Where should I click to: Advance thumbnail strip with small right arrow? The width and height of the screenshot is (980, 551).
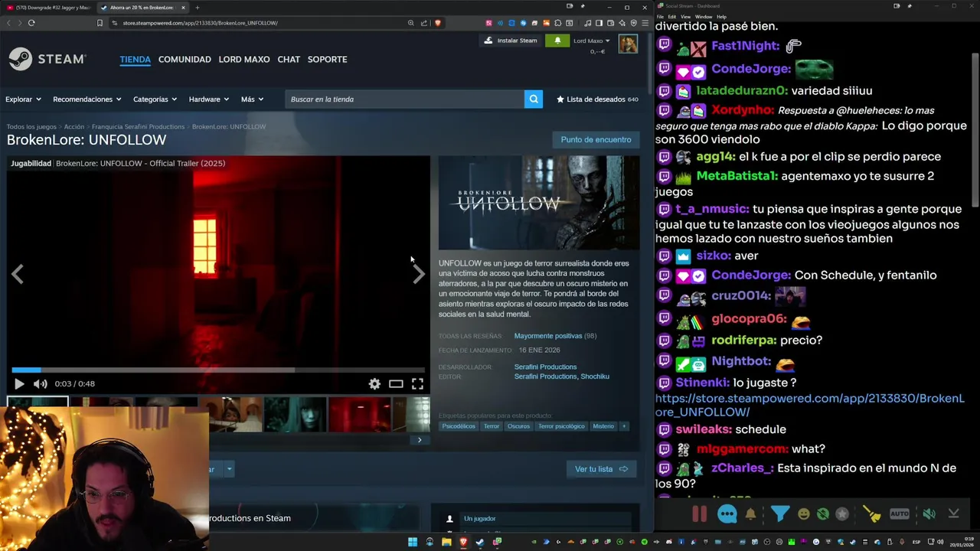point(420,440)
